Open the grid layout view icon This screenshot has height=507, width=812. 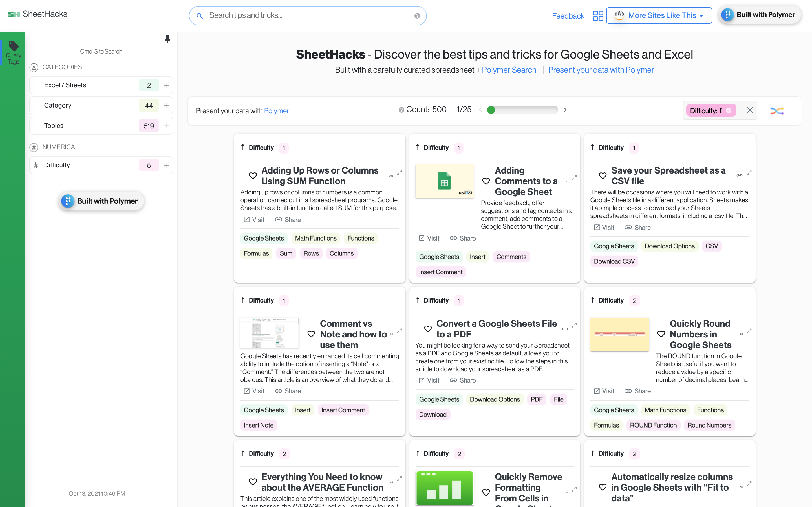pos(598,16)
